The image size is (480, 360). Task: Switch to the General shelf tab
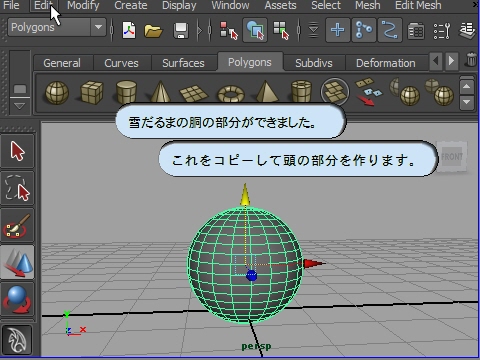(x=62, y=63)
